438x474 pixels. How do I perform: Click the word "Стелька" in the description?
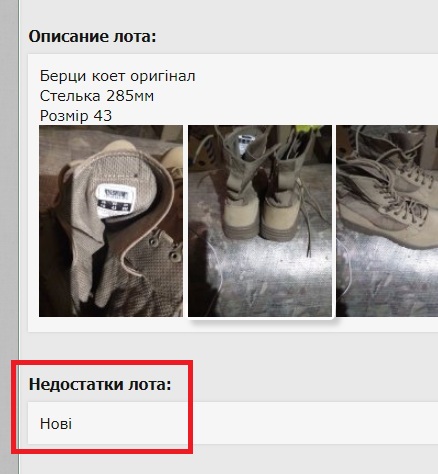70,96
